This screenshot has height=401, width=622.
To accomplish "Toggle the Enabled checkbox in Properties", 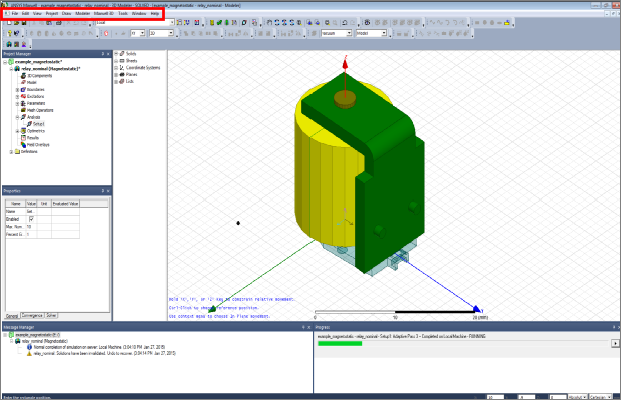I will [31, 219].
